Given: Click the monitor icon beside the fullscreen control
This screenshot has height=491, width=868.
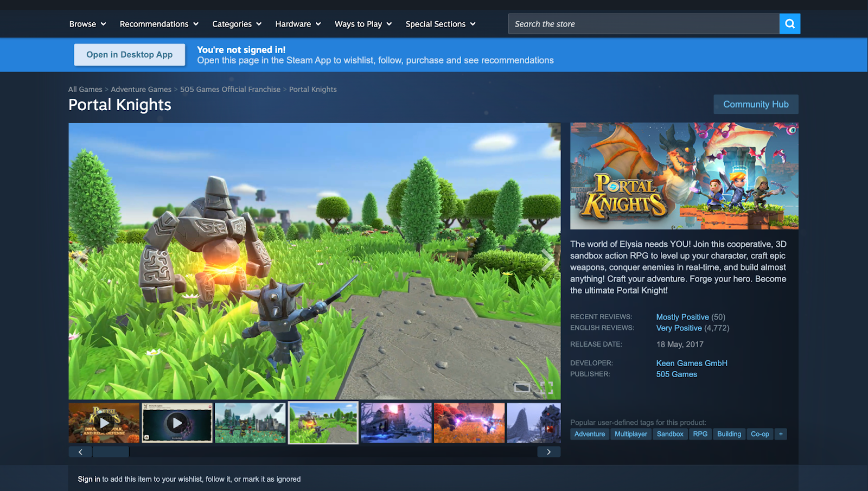Looking at the screenshot, I should (522, 387).
